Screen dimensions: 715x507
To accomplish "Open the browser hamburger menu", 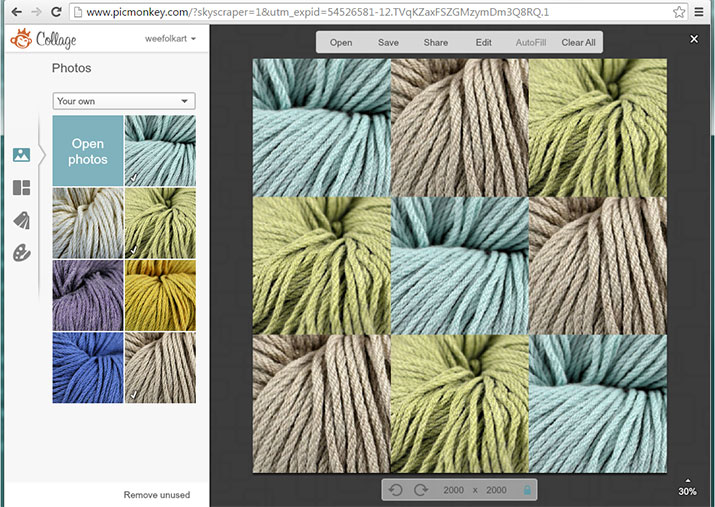I will pyautogui.click(x=699, y=12).
